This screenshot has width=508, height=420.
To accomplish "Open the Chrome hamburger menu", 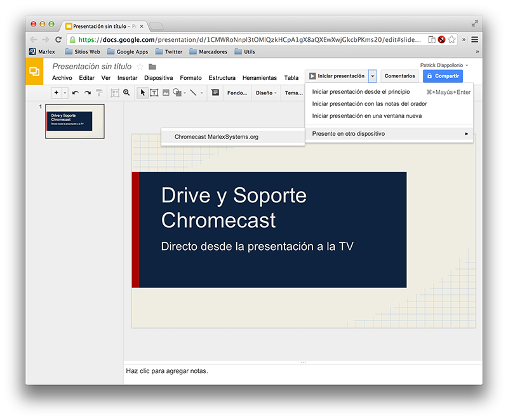I will tap(474, 39).
